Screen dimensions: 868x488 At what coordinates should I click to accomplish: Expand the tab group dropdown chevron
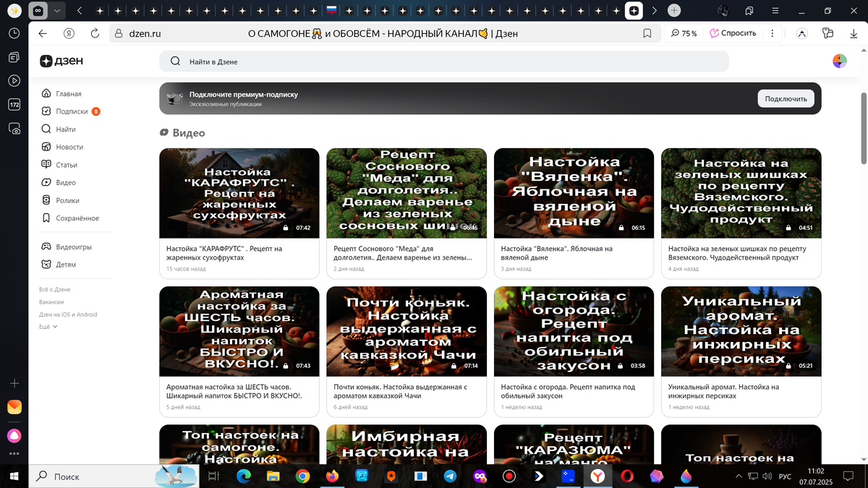pos(57,11)
